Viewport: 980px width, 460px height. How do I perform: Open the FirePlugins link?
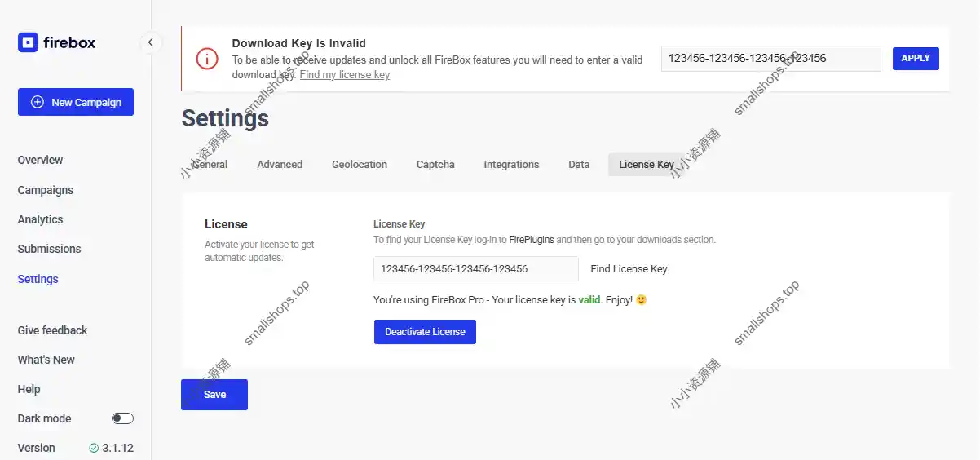pos(532,240)
